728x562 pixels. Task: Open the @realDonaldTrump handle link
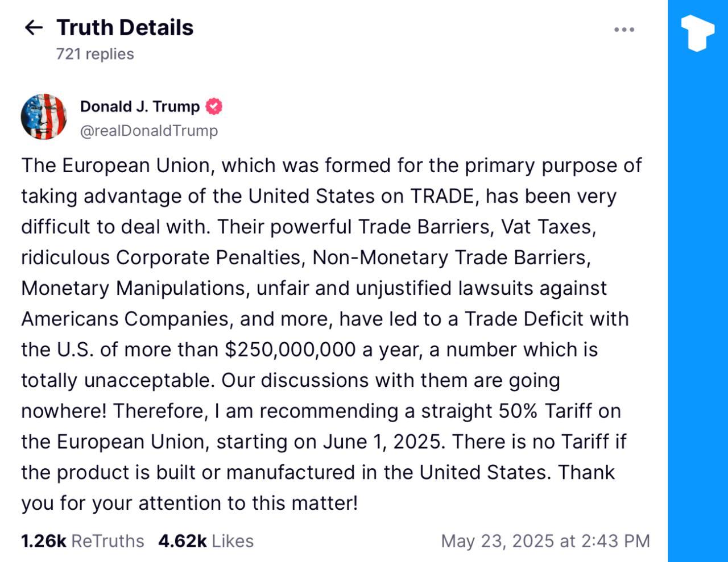(149, 131)
